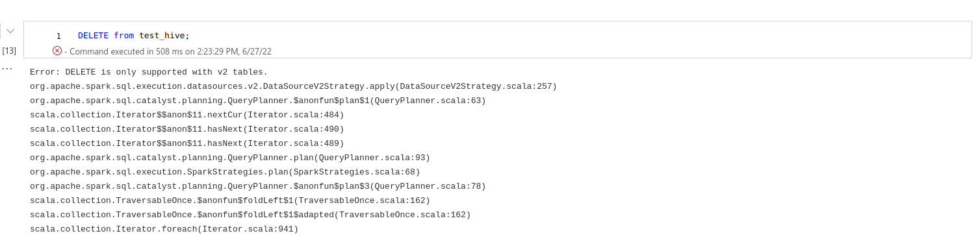This screenshot has height=240, width=980.
Task: Click the QueryPlanner.scala:78 trace line
Action: 258,186
